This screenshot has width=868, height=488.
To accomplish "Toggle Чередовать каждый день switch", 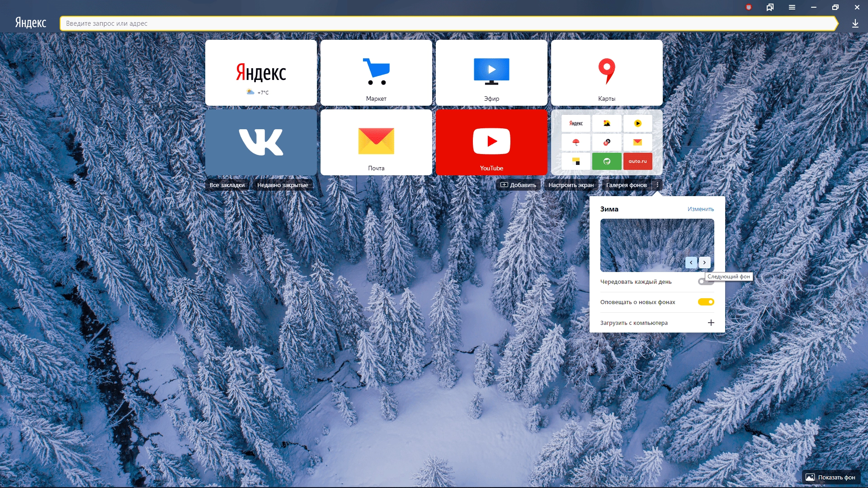I will (706, 282).
